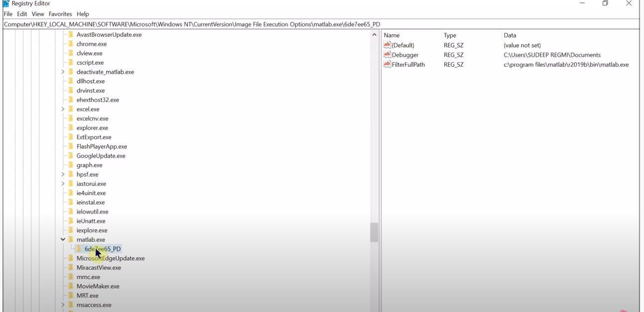Expand the deactivate_matlab.exe key
Screen dimensions: 644x312
click(63, 72)
